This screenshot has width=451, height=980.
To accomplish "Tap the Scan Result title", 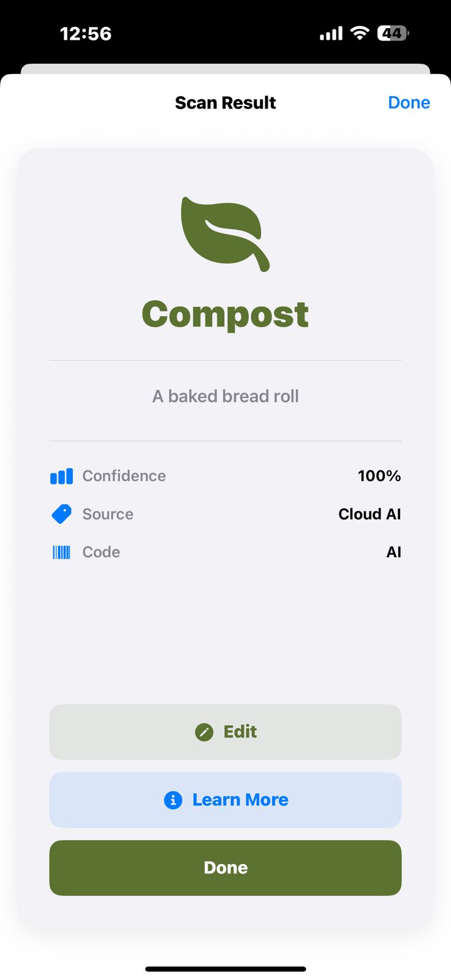I will pyautogui.click(x=225, y=102).
